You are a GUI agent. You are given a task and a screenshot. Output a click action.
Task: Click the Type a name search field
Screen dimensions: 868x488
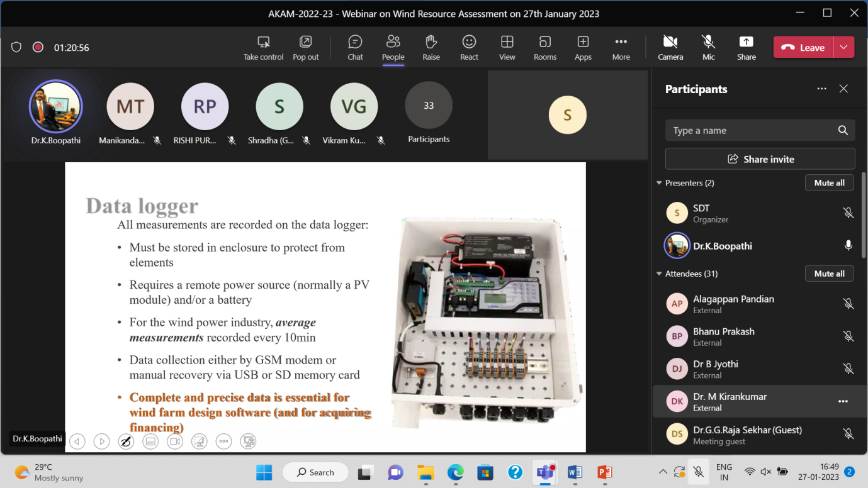(752, 130)
